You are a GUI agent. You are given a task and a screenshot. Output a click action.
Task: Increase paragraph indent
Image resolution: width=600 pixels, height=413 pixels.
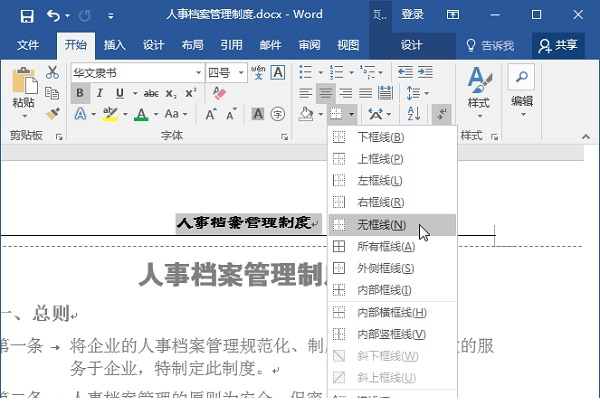click(425, 72)
